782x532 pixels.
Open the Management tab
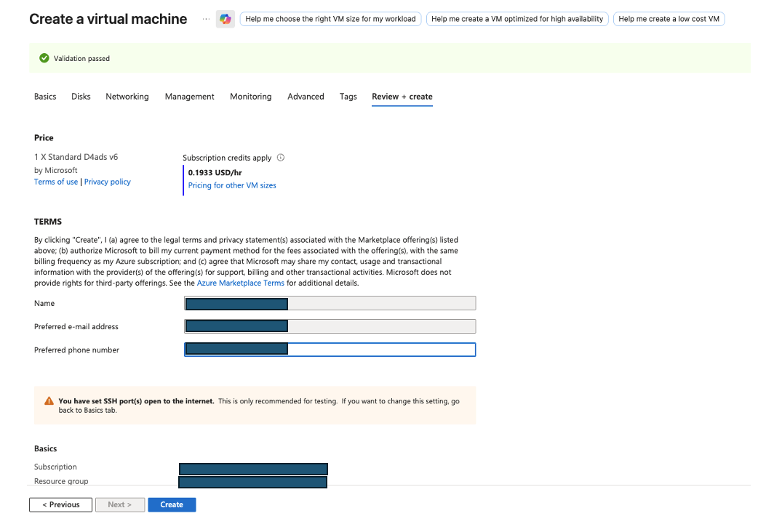coord(190,97)
